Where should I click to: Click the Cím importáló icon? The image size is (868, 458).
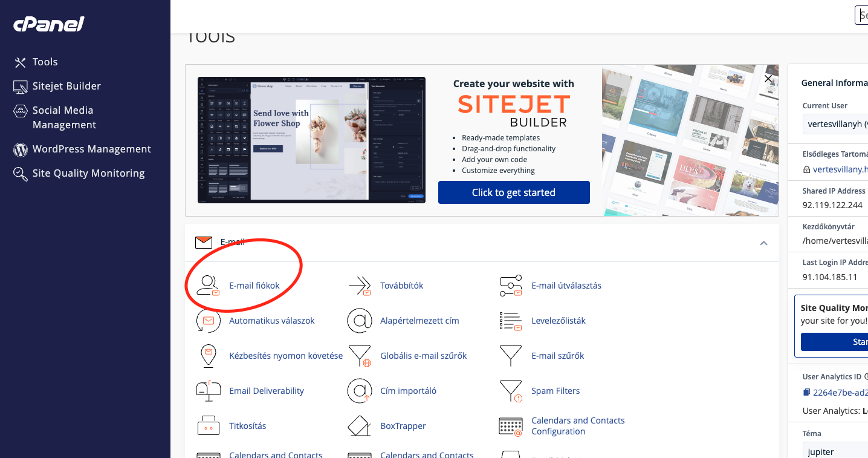click(x=360, y=391)
